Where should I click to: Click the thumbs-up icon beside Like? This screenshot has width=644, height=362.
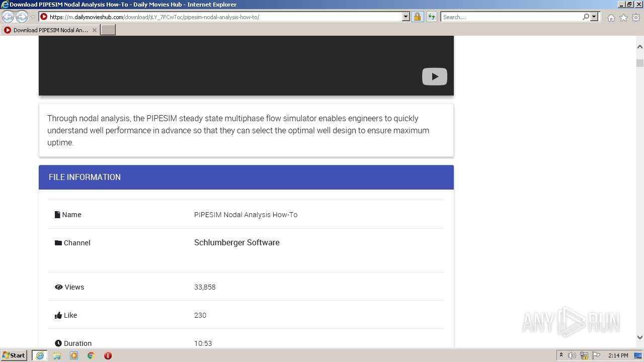[58, 315]
